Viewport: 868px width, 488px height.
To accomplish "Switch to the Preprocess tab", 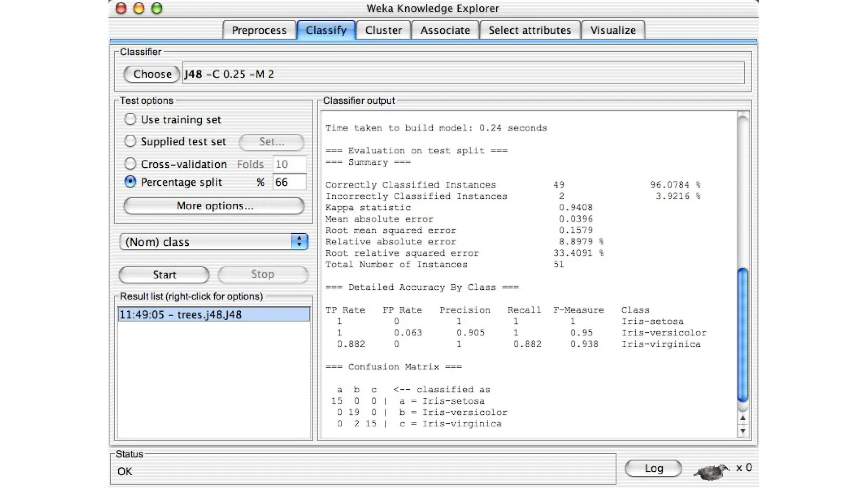I will coord(259,30).
